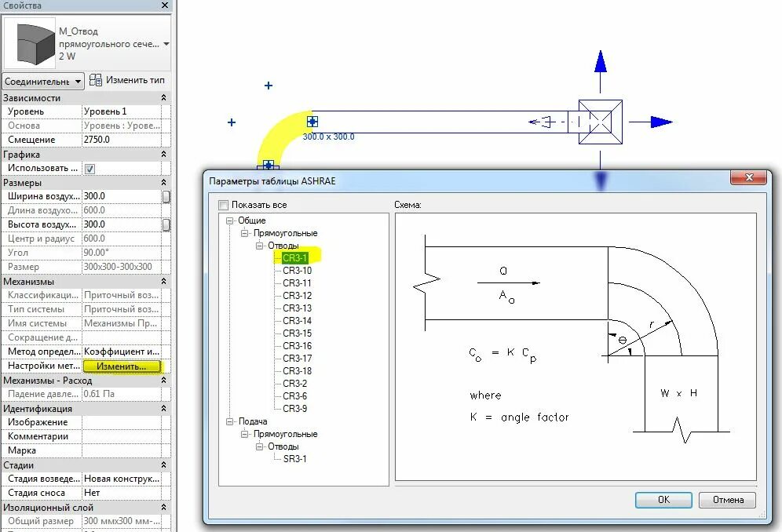Image resolution: width=782 pixels, height=532 pixels.
Task: Collapse the Стадии section
Action: click(163, 465)
